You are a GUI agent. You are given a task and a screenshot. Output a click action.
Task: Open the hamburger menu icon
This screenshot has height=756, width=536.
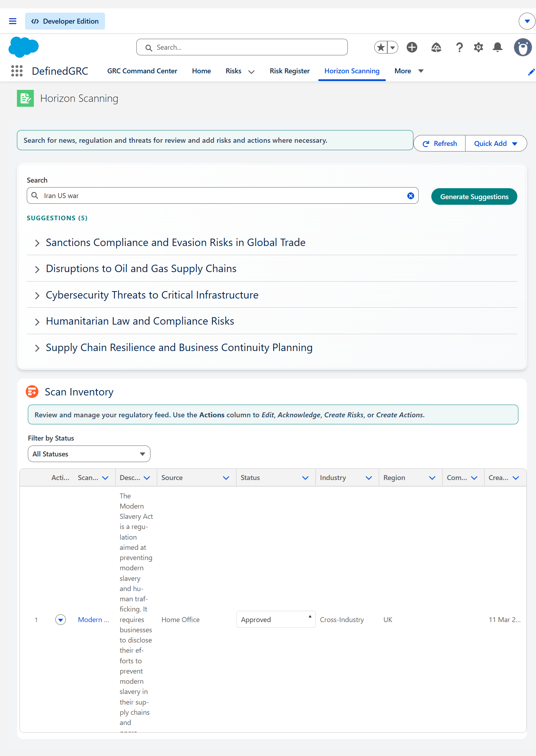click(13, 21)
